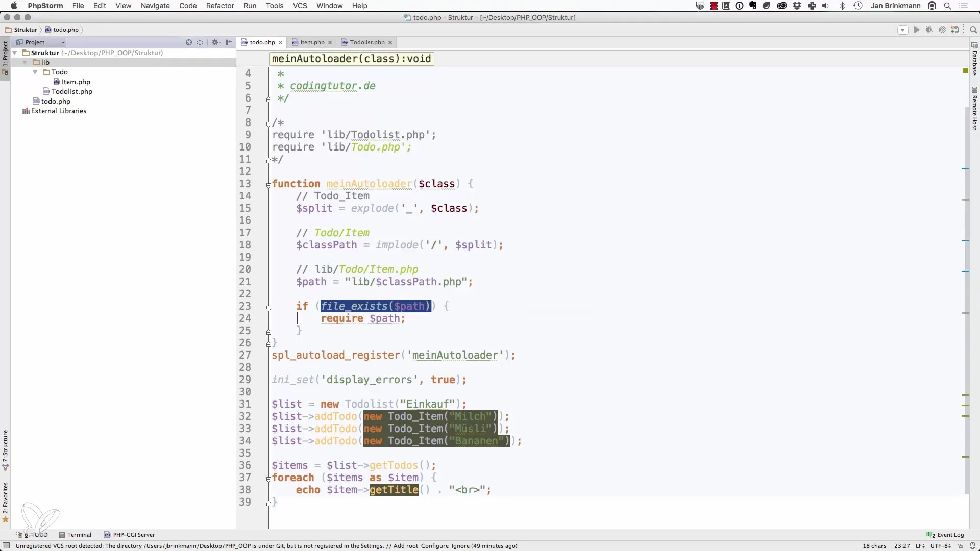The height and width of the screenshot is (551, 980).
Task: Close the Item.php tab
Action: point(330,43)
